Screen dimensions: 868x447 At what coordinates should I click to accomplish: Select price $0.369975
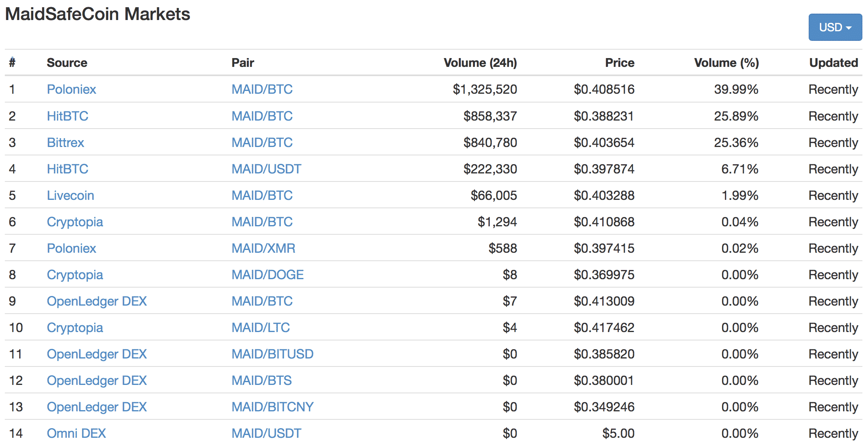click(604, 274)
